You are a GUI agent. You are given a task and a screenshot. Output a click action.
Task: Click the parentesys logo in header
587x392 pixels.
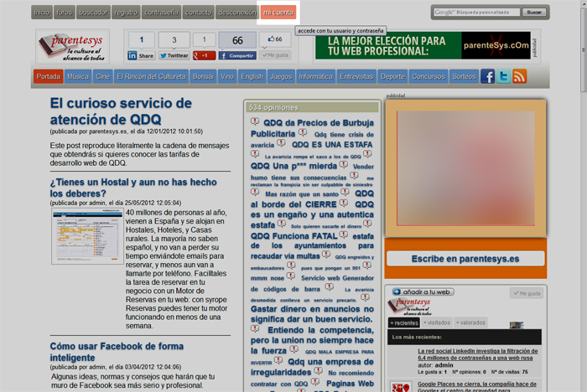[x=72, y=47]
